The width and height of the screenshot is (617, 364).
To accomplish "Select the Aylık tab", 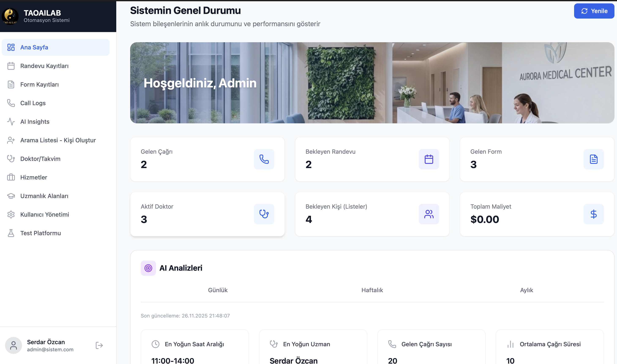I will coord(526,290).
